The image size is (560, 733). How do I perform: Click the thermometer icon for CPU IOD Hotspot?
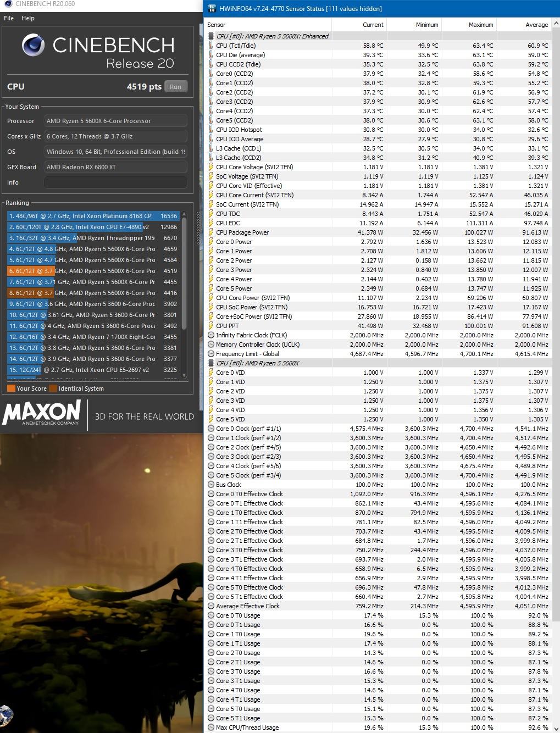pyautogui.click(x=211, y=130)
